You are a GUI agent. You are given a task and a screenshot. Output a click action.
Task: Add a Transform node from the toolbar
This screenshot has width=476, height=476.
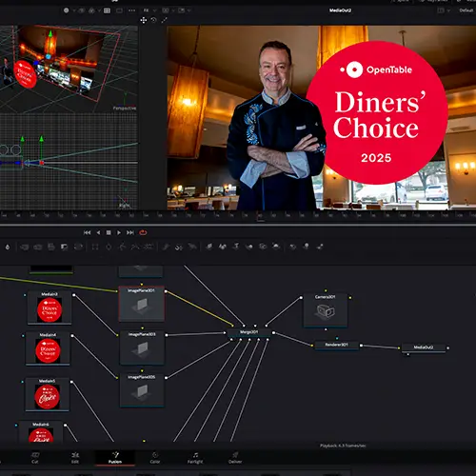pos(78,247)
